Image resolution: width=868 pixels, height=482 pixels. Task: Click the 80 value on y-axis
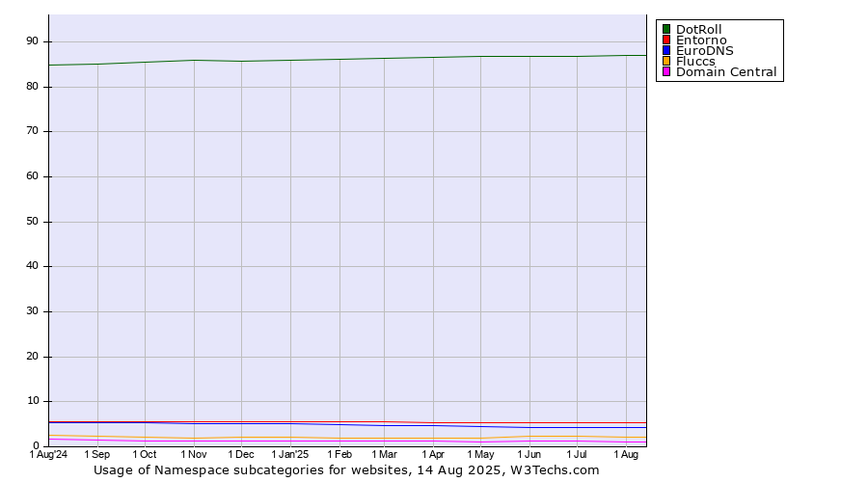tap(32, 87)
